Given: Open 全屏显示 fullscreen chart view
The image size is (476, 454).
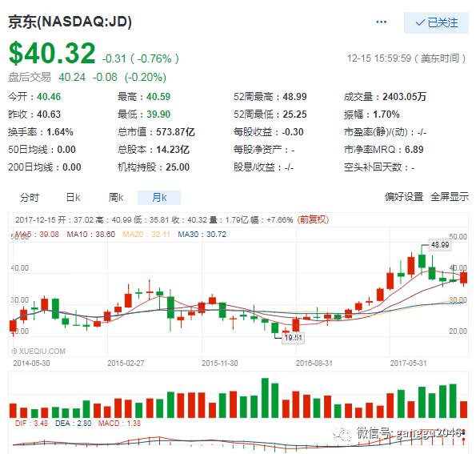Looking at the screenshot, I should 450,197.
